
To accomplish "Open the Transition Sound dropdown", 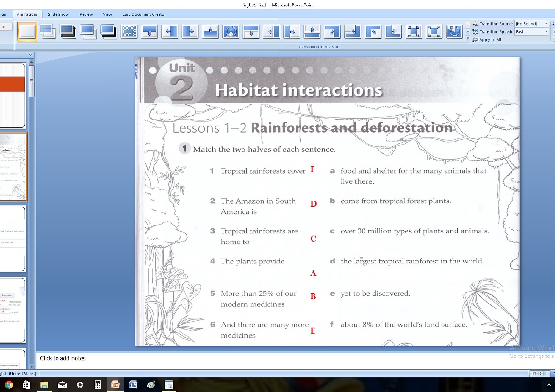I will pos(546,24).
